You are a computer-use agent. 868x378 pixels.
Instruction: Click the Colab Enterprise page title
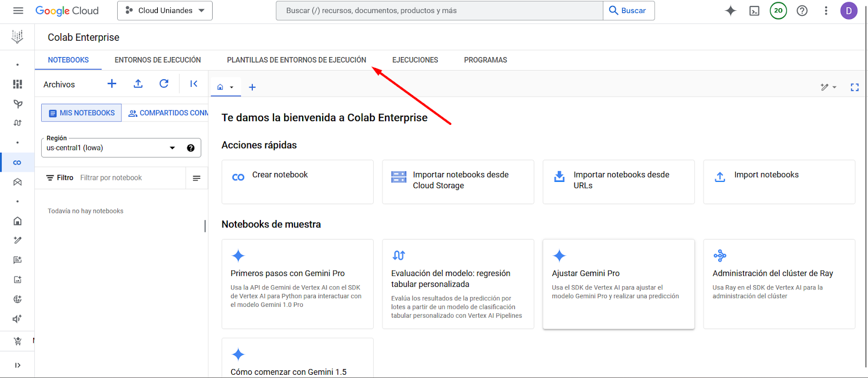84,37
